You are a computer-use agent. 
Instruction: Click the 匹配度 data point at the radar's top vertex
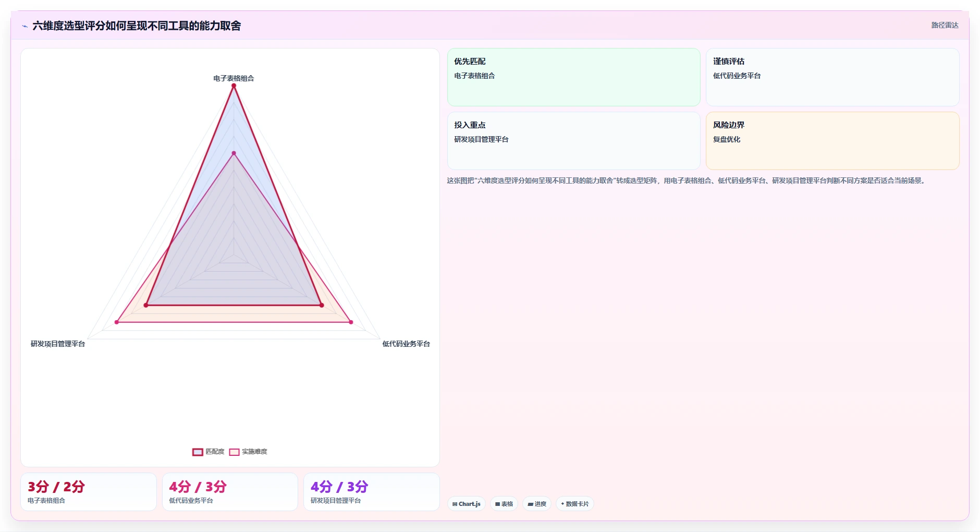[234, 86]
